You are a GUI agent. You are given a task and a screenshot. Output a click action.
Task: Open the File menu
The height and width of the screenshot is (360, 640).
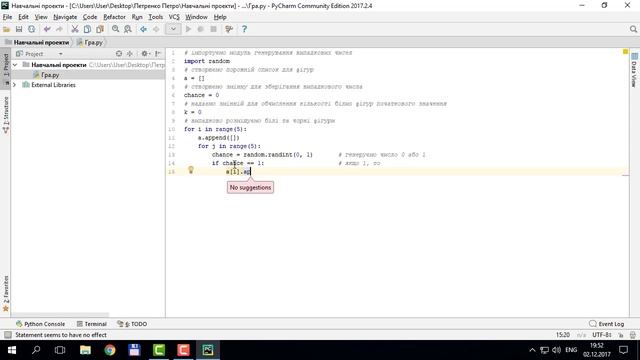tap(7, 17)
